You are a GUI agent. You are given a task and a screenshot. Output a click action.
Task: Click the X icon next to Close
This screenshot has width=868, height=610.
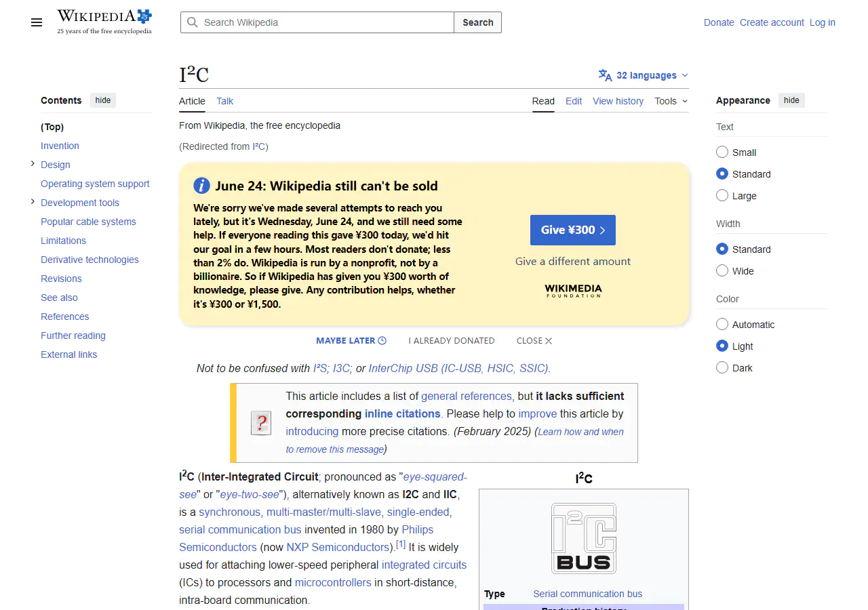549,341
